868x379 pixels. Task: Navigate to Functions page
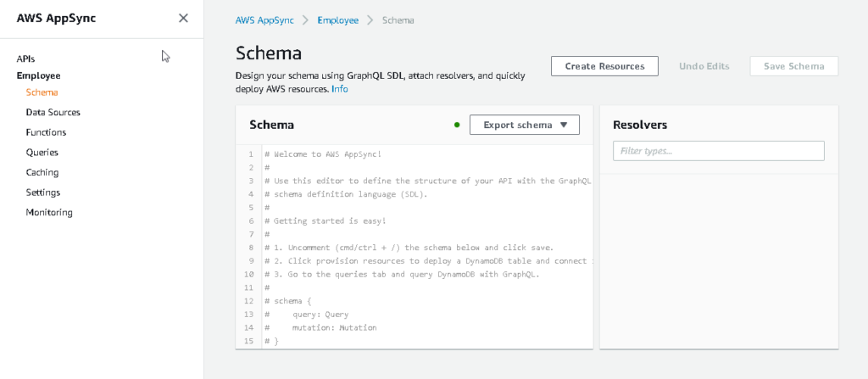pos(46,132)
